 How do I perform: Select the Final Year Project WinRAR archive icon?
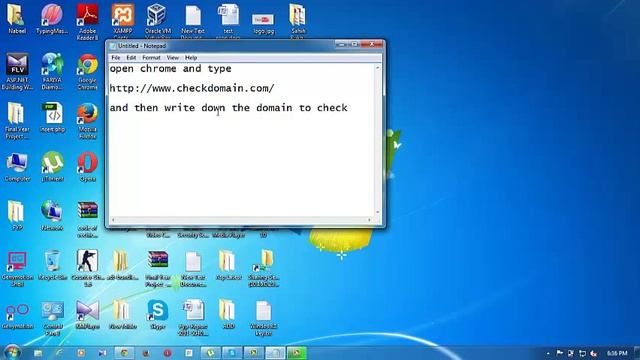[x=158, y=268]
